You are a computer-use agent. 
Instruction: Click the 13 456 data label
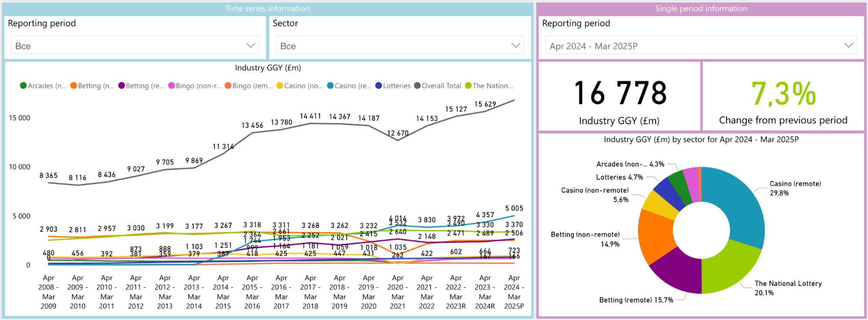(x=252, y=125)
